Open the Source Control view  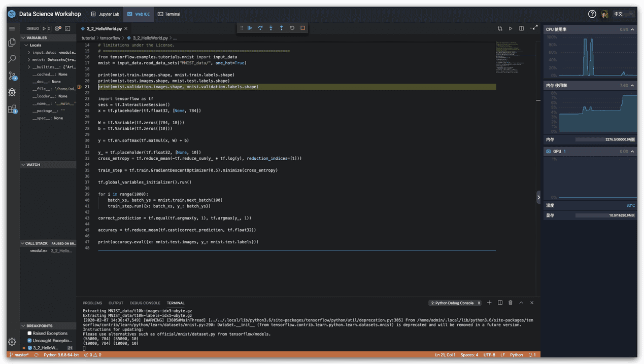click(12, 76)
